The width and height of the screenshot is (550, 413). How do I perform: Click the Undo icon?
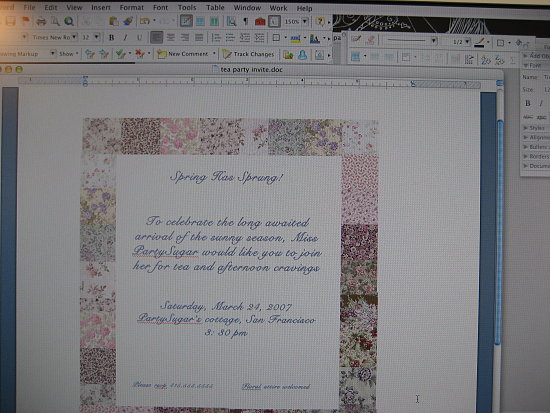coord(145,21)
